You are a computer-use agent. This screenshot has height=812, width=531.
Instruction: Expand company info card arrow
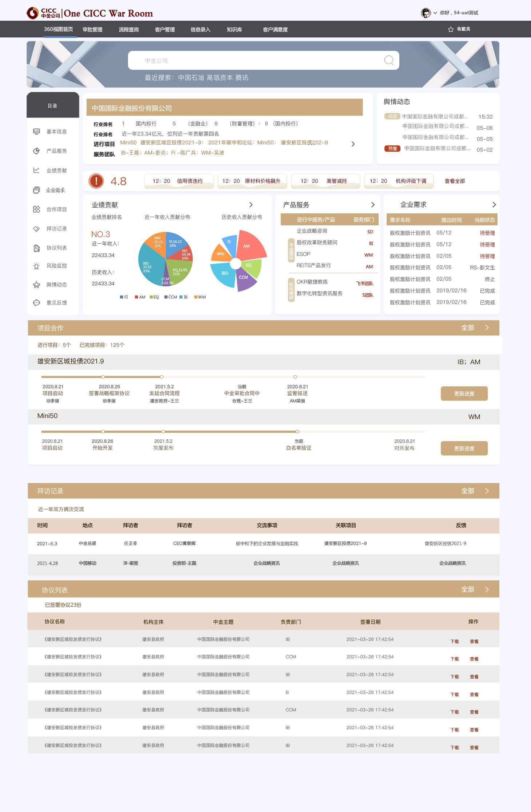click(353, 144)
